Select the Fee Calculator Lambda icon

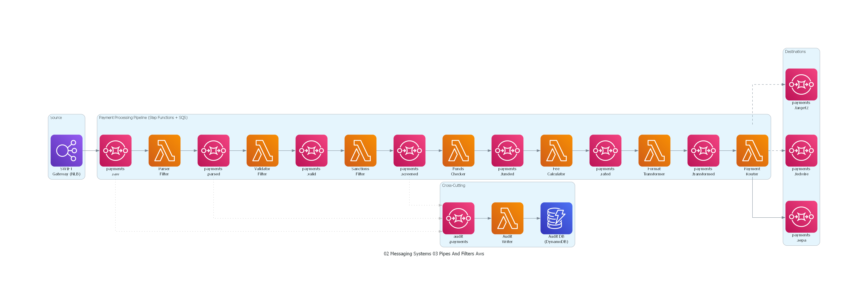click(556, 150)
